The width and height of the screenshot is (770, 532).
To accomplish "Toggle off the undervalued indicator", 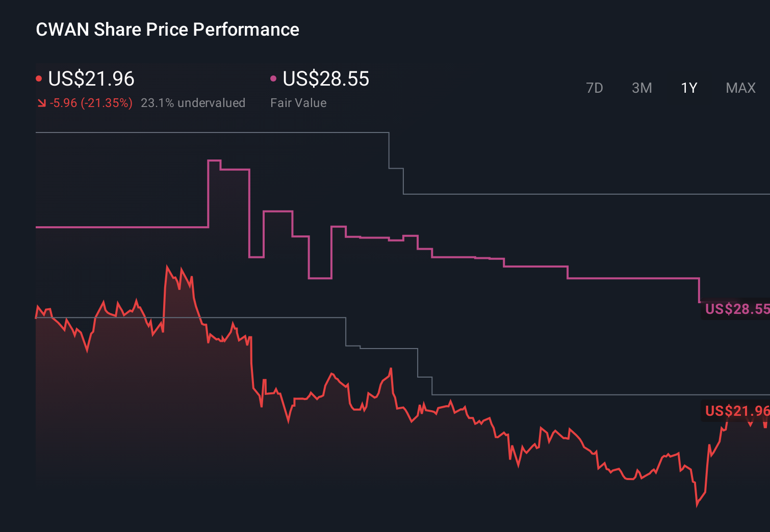I will pyautogui.click(x=193, y=103).
